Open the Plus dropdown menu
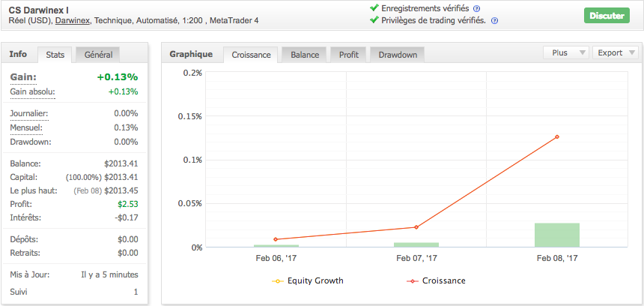644x306 pixels. (x=566, y=53)
